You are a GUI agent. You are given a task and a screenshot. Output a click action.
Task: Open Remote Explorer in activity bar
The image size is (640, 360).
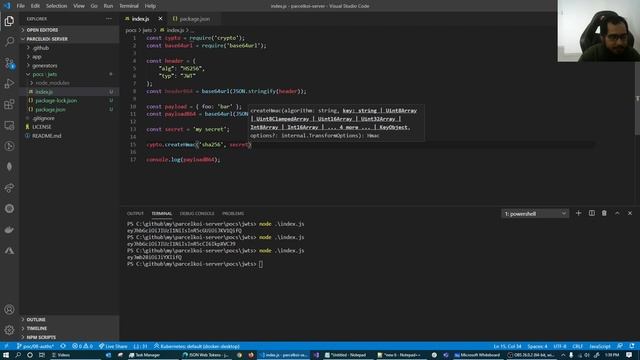9,125
